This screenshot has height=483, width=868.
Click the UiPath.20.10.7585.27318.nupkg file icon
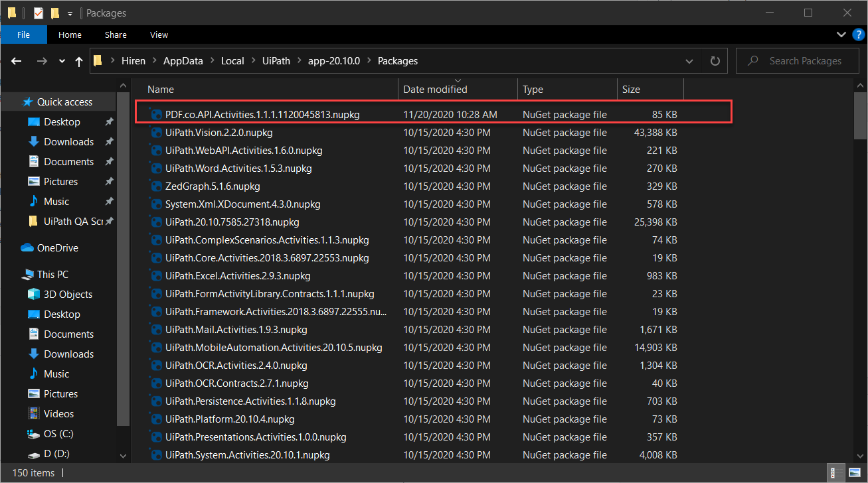click(x=156, y=222)
